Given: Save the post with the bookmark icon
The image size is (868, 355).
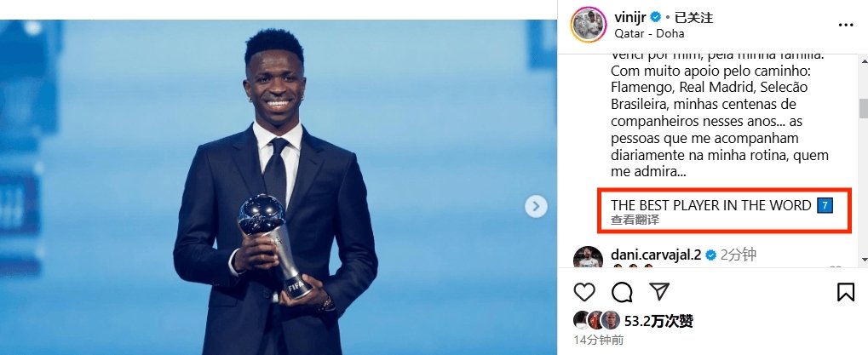Looking at the screenshot, I should click(x=845, y=292).
